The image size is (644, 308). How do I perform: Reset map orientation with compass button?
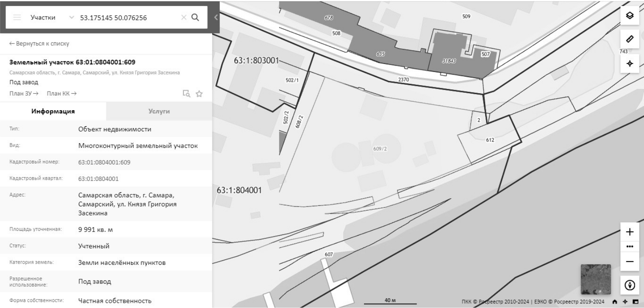tap(629, 285)
